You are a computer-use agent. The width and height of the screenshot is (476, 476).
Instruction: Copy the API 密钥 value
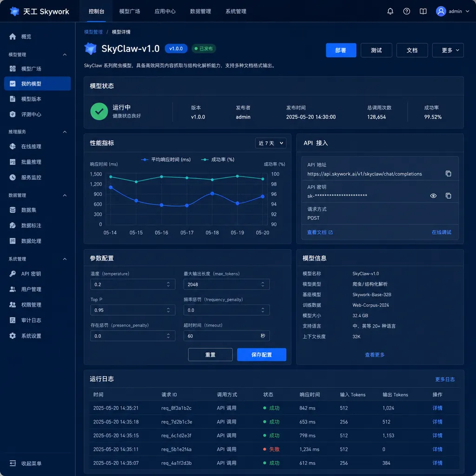pos(448,196)
